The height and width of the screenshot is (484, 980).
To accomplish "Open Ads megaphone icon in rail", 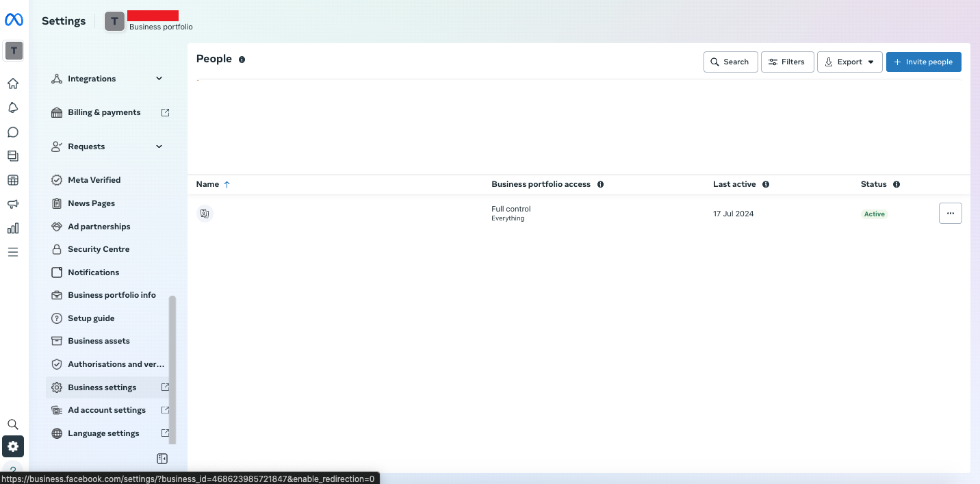I will coord(13,204).
